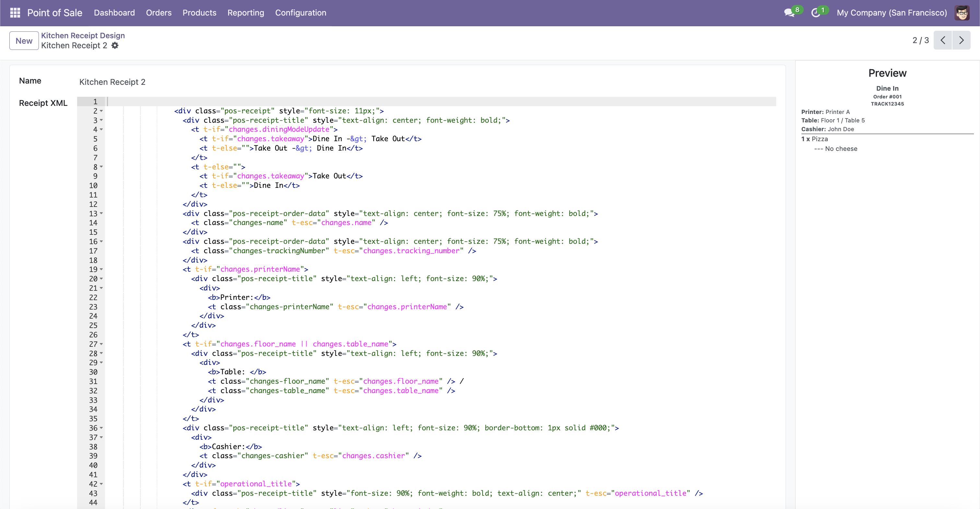Screen dimensions: 980x509
Task: Open the apps grid menu icon
Action: (x=15, y=13)
